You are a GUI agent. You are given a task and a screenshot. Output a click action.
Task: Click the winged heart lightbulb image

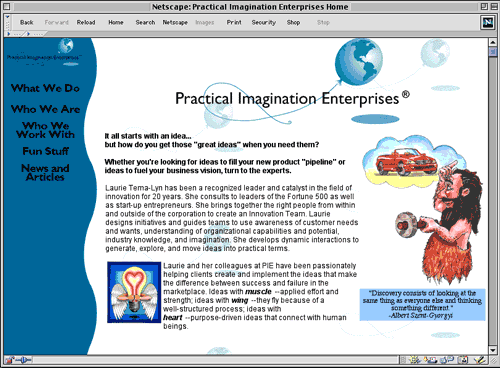tap(134, 292)
